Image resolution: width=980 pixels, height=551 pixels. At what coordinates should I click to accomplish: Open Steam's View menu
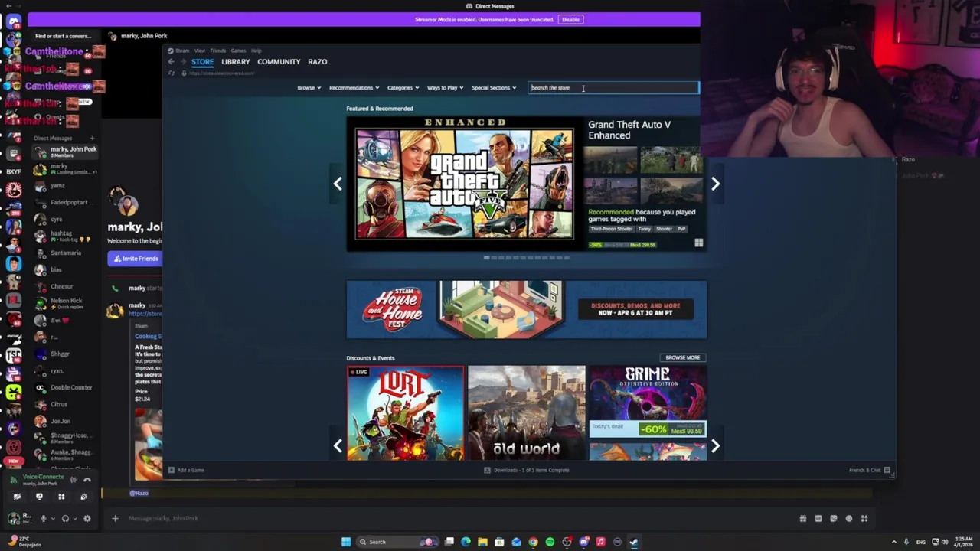coord(199,51)
